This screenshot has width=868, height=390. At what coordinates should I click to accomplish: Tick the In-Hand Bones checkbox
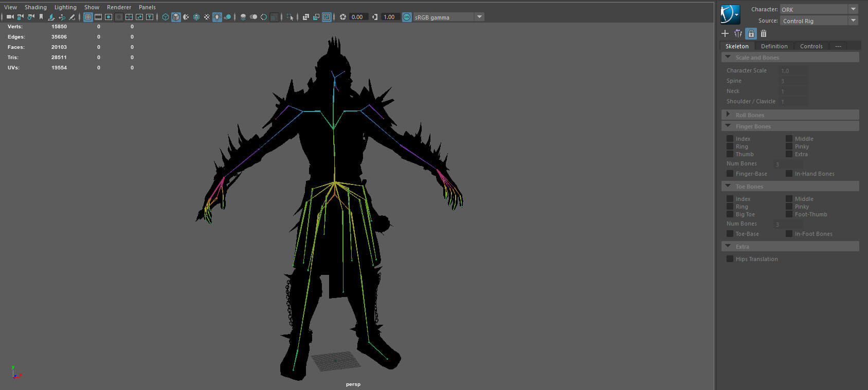(789, 174)
